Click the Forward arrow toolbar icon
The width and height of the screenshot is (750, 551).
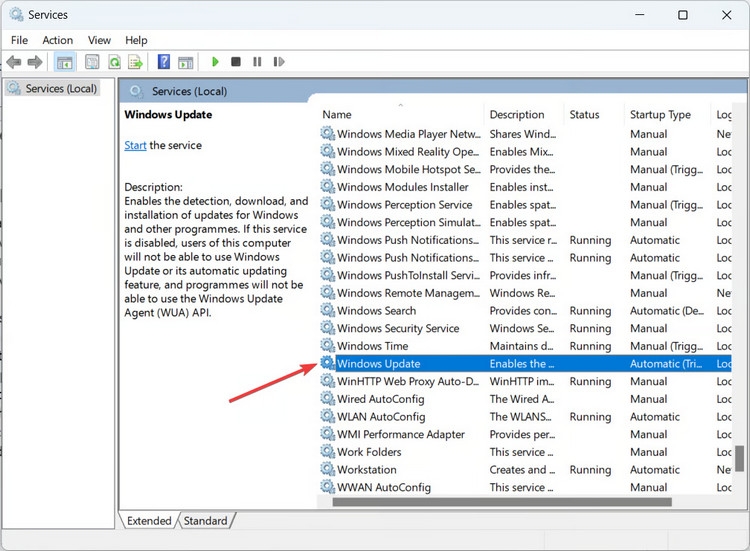[x=35, y=62]
